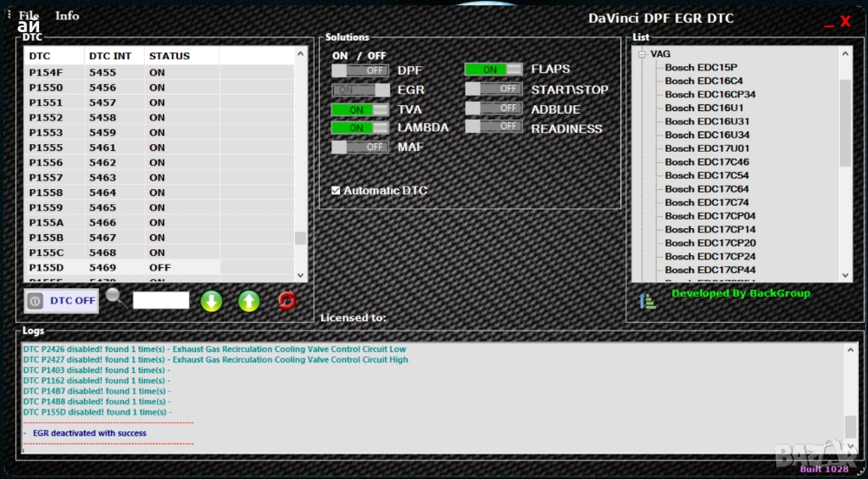Click the red refresh arrows icon
The image size is (868, 479).
(287, 301)
